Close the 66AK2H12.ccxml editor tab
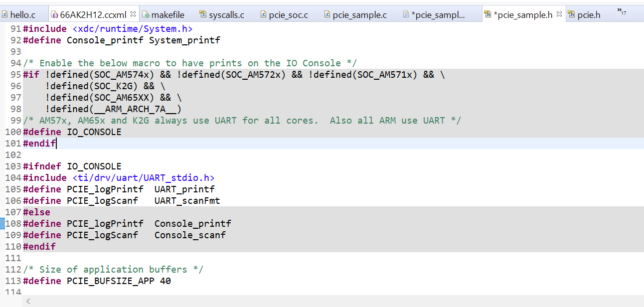The width and height of the screenshot is (644, 307). (133, 13)
